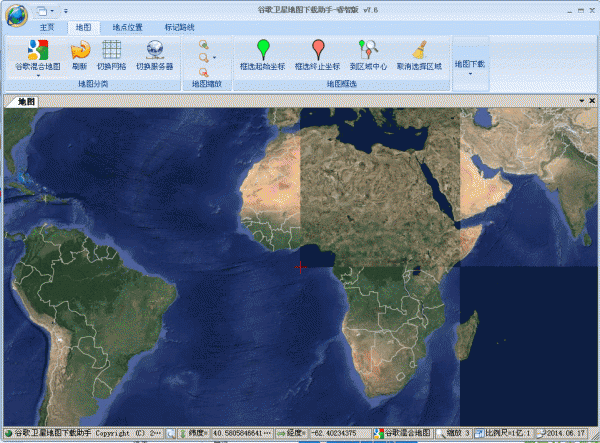Expand the 谷歌混合地图 dropdown arrow

click(38, 76)
